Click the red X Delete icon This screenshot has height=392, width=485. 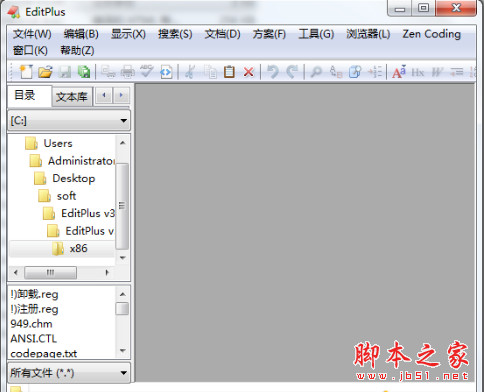click(x=249, y=72)
